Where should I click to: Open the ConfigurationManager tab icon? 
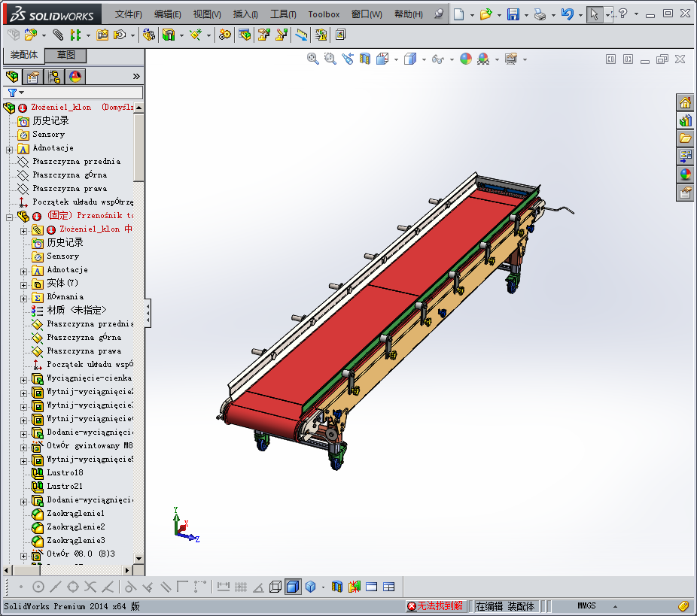[x=54, y=77]
